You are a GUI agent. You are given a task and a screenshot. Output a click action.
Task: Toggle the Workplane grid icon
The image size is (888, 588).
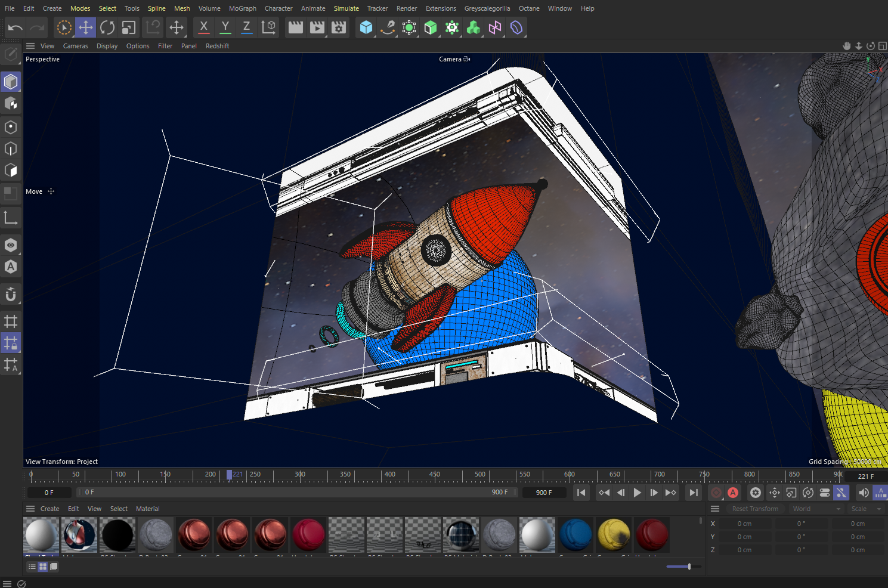point(11,321)
